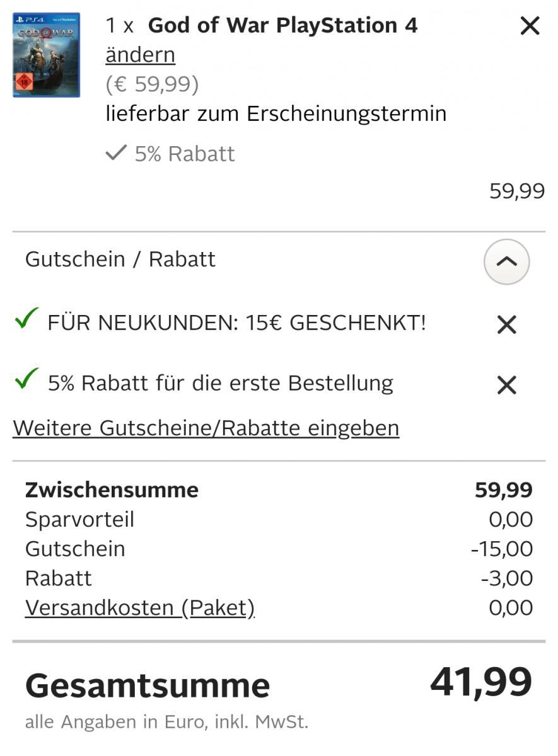This screenshot has height=756, width=558.
Task: Click the "Gutschein / Rabatt" header label
Action: 120,260
